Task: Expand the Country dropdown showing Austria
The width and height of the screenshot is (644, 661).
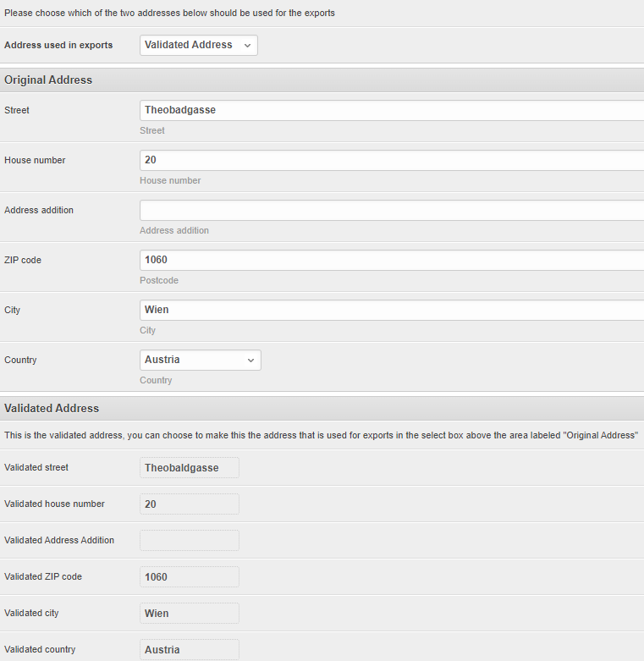Action: (x=201, y=360)
